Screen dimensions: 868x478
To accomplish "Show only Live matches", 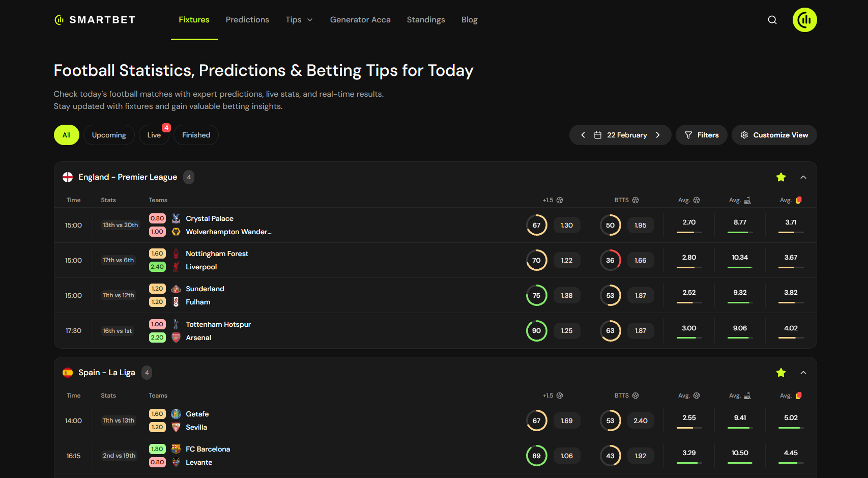I will (154, 135).
